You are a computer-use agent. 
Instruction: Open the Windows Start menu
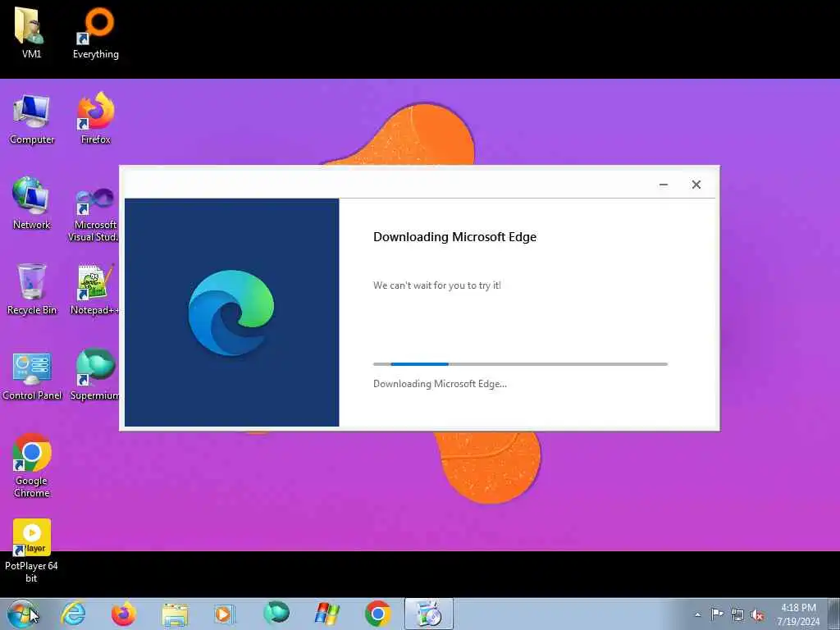[22, 614]
